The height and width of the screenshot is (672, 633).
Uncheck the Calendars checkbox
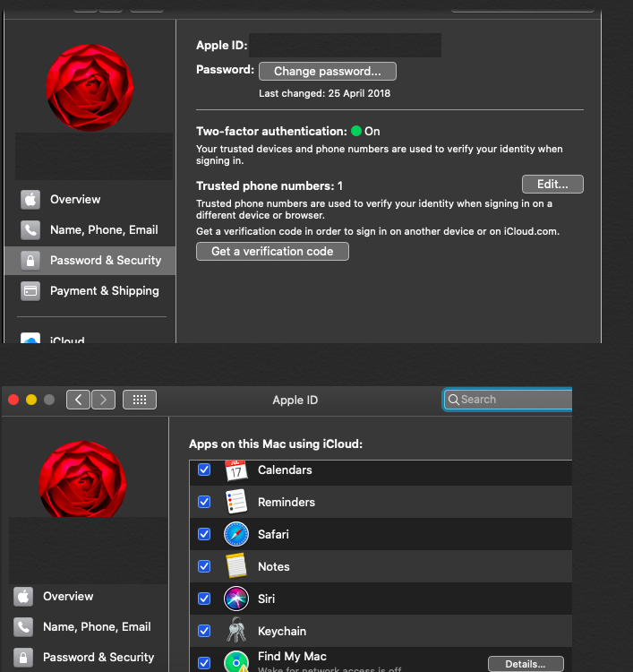click(x=204, y=470)
